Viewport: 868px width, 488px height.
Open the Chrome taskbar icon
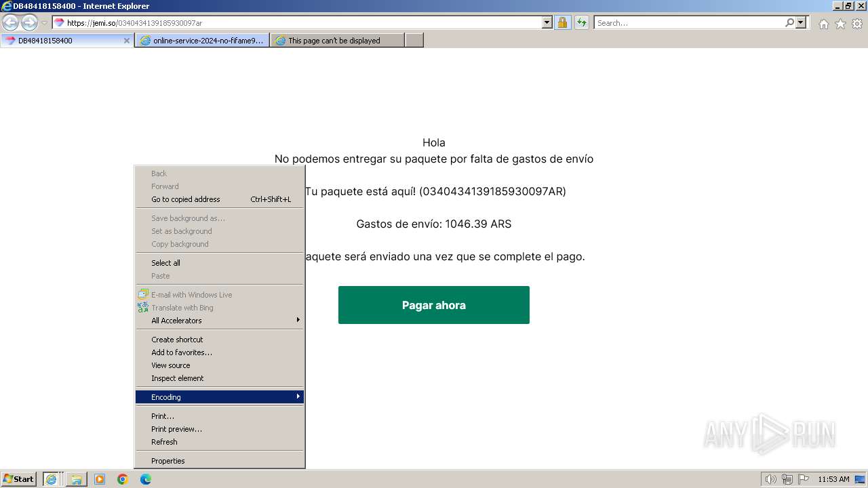pos(123,479)
